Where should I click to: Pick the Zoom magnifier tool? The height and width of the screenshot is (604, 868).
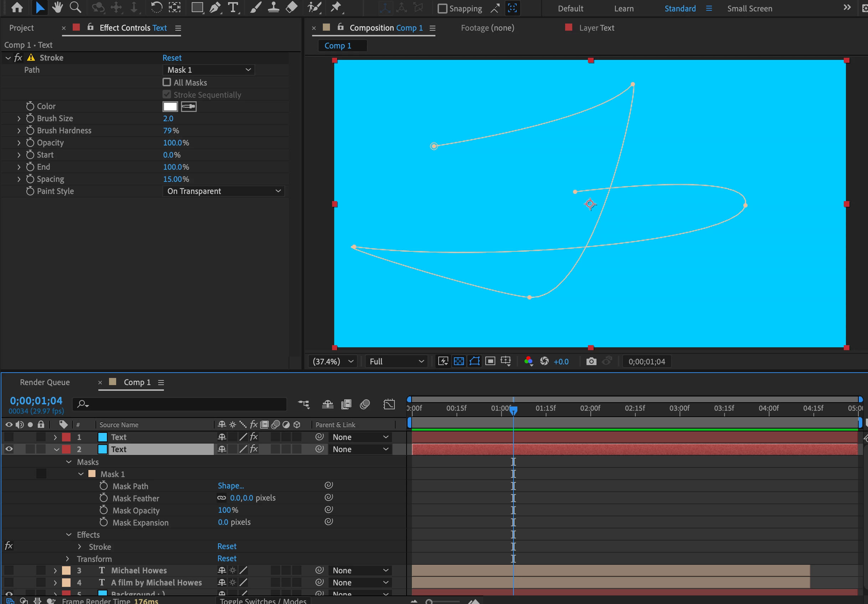coord(75,7)
